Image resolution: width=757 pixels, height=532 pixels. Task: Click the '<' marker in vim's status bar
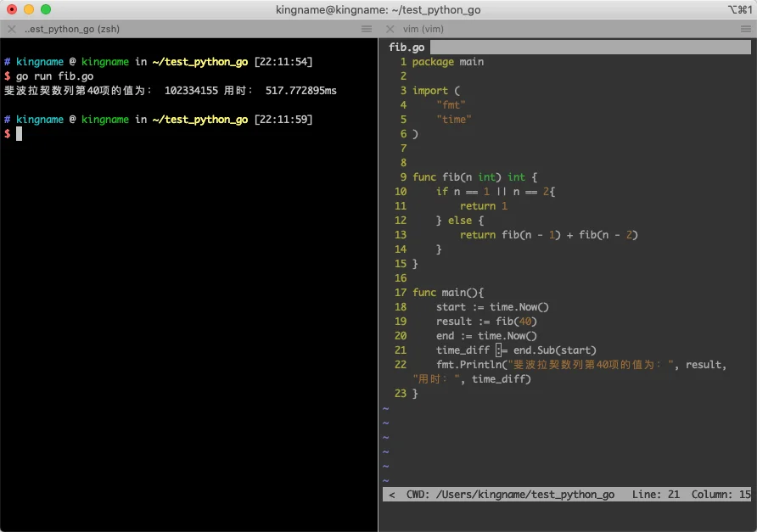[x=391, y=495]
